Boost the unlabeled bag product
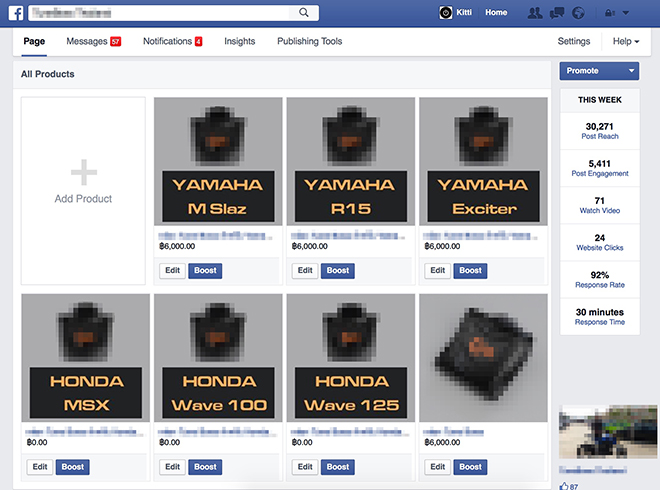Screen dimensions: 660x490 coord(470,467)
